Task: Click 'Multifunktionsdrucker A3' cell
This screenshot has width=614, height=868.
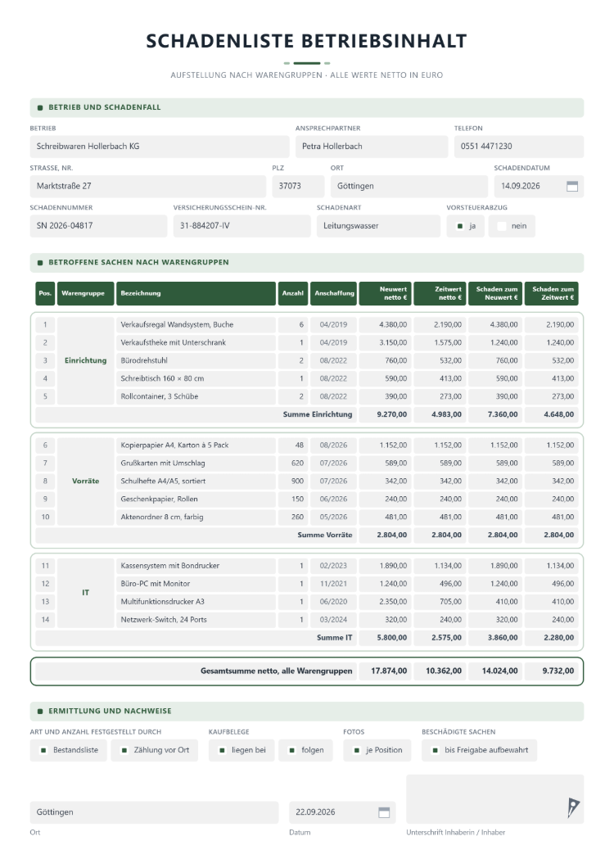Action: pos(196,602)
